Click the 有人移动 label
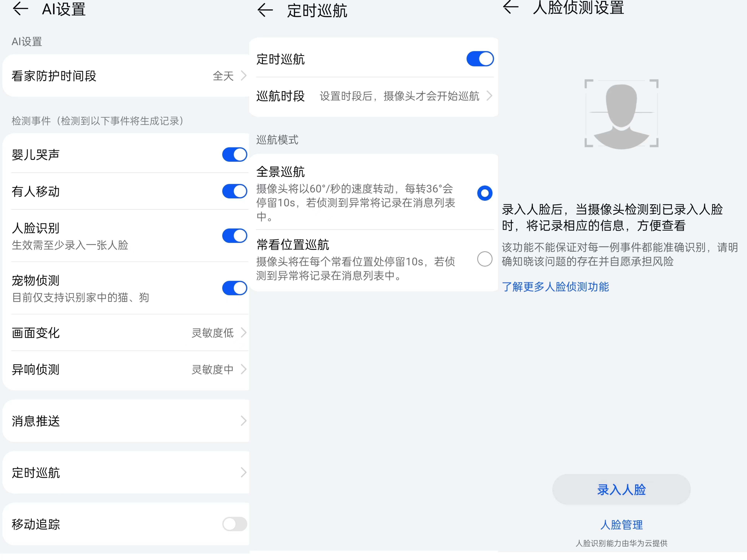This screenshot has width=747, height=560. tap(36, 191)
